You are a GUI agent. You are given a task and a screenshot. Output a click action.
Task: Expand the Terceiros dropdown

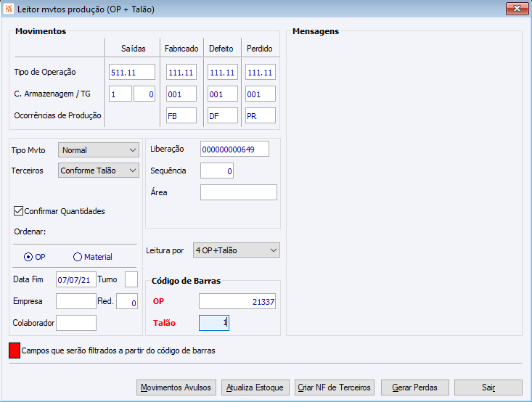coord(98,171)
